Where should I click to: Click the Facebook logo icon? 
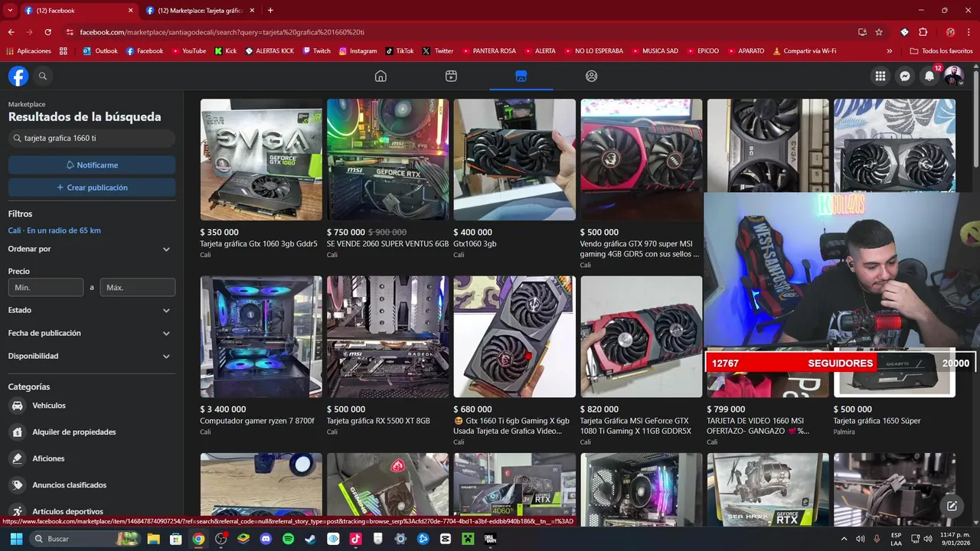[18, 76]
